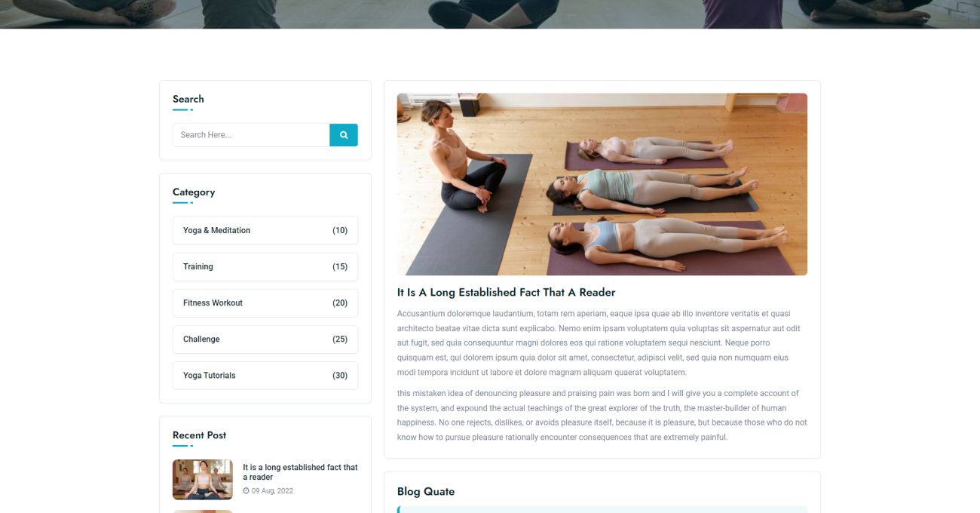Image resolution: width=980 pixels, height=513 pixels.
Task: Click the (30) count for Yoga Tutorials
Action: [x=340, y=376]
